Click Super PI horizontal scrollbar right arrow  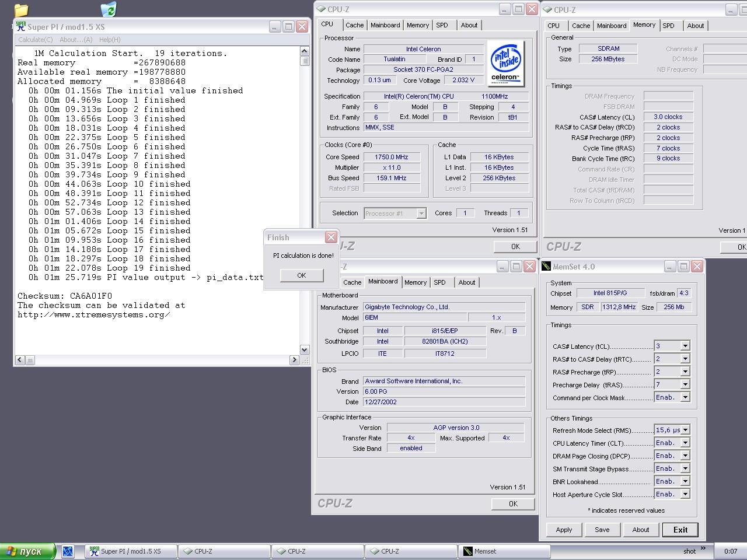294,360
